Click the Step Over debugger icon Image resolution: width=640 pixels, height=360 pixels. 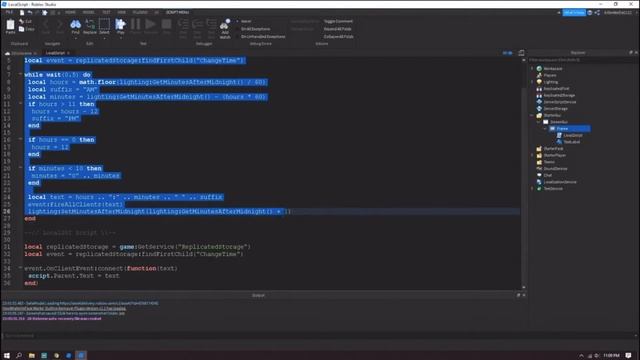[197, 24]
